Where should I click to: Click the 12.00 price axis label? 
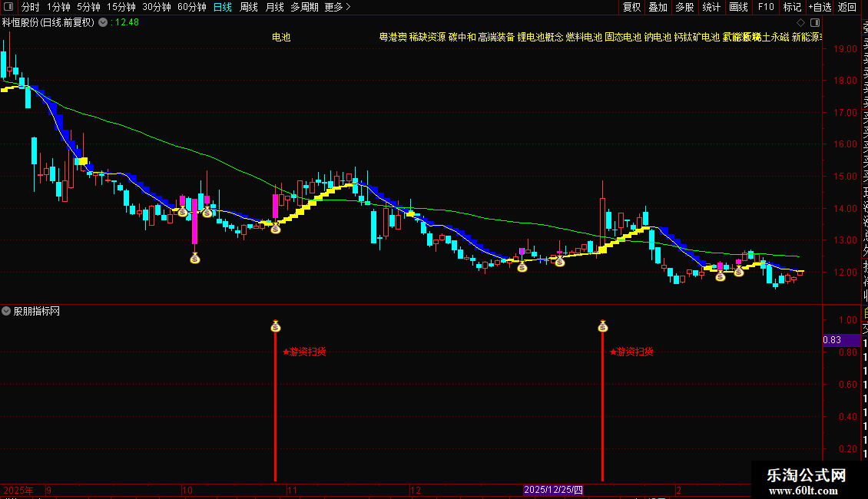tap(845, 273)
